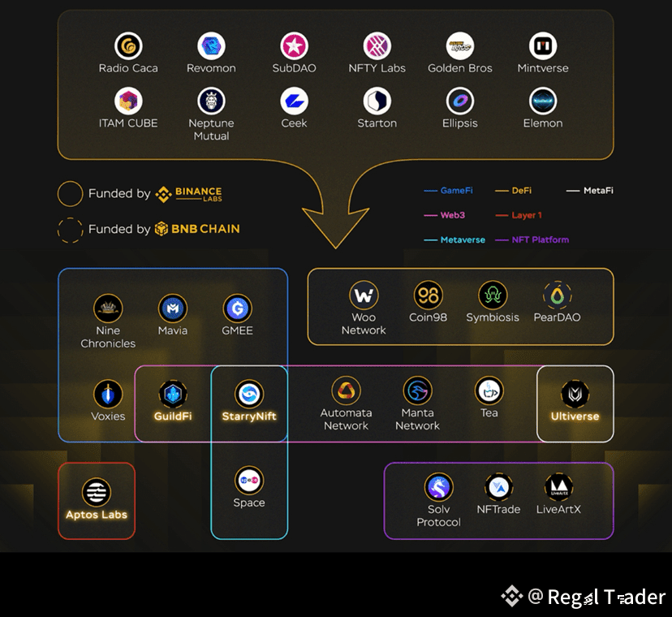This screenshot has width=672, height=617.
Task: Click the Woo Network W icon
Action: tap(364, 295)
